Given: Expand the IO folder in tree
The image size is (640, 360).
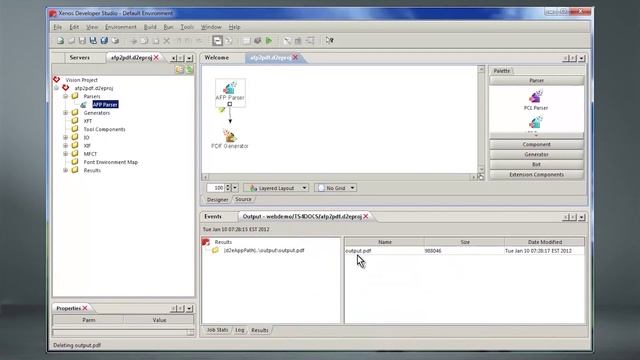Looking at the screenshot, I should tap(65, 138).
